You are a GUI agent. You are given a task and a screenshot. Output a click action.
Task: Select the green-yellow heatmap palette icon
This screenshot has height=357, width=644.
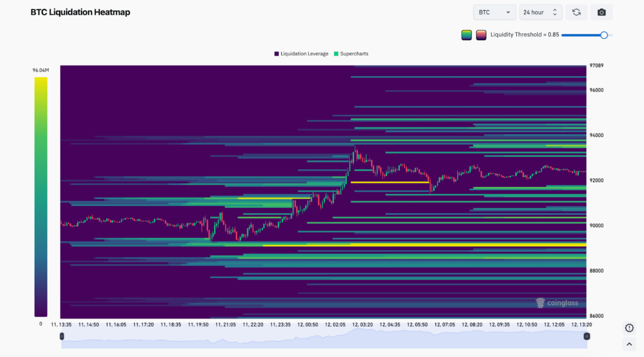[x=466, y=34]
